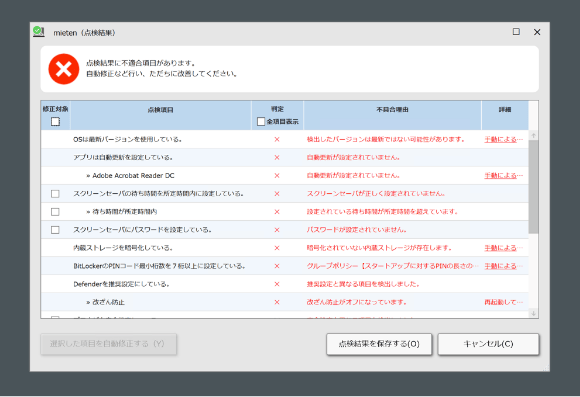Click the X mark in BitLocker PIN row

click(277, 266)
